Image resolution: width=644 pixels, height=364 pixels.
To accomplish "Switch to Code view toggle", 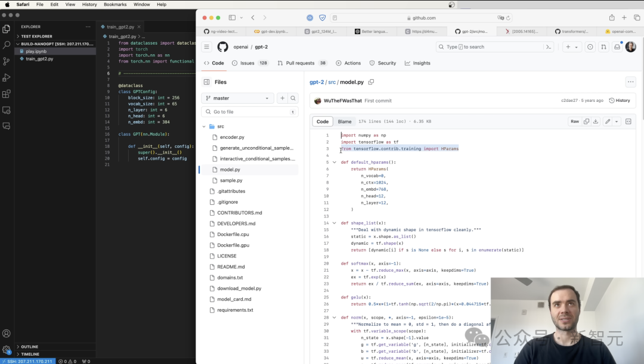I will tap(323, 122).
